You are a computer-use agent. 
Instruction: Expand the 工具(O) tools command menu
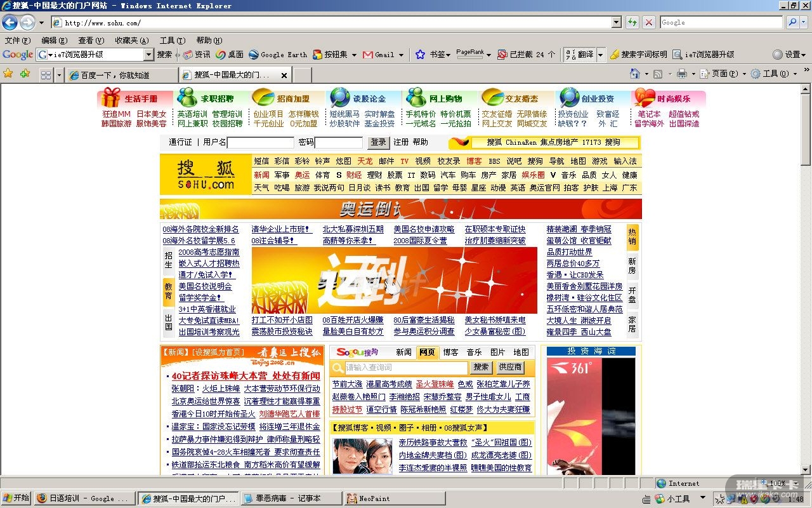point(774,74)
